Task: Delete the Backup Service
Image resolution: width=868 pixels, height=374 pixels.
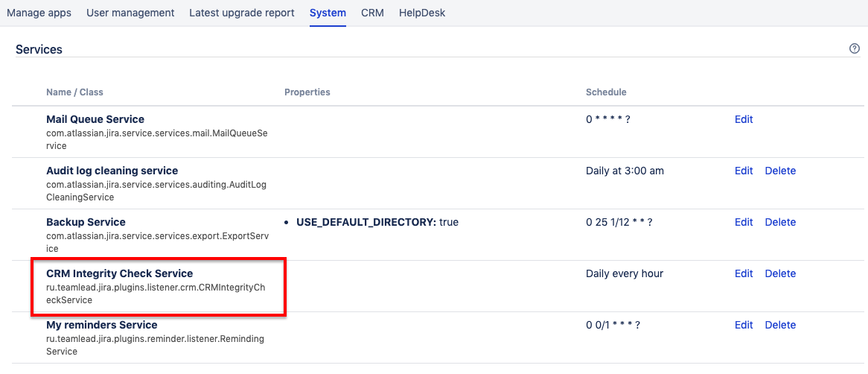Action: click(x=780, y=222)
